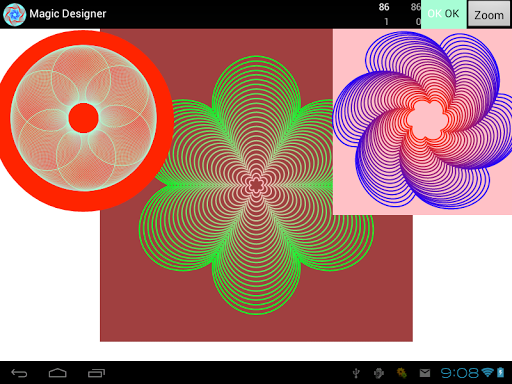Image resolution: width=512 pixels, height=384 pixels.
Task: Select the red circular spirograph design
Action: [x=83, y=120]
